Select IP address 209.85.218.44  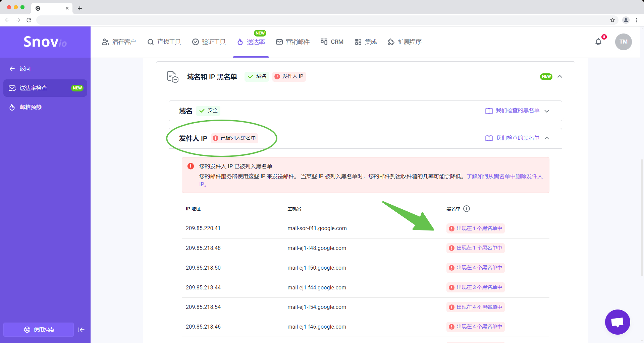(203, 288)
